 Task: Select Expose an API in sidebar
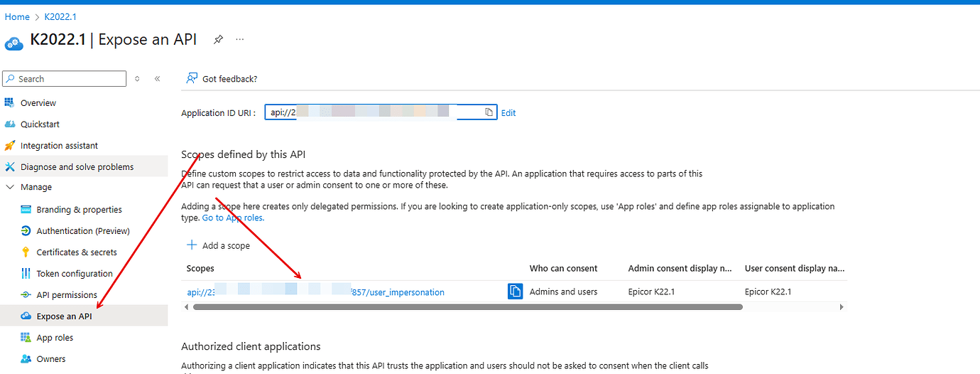(x=84, y=316)
